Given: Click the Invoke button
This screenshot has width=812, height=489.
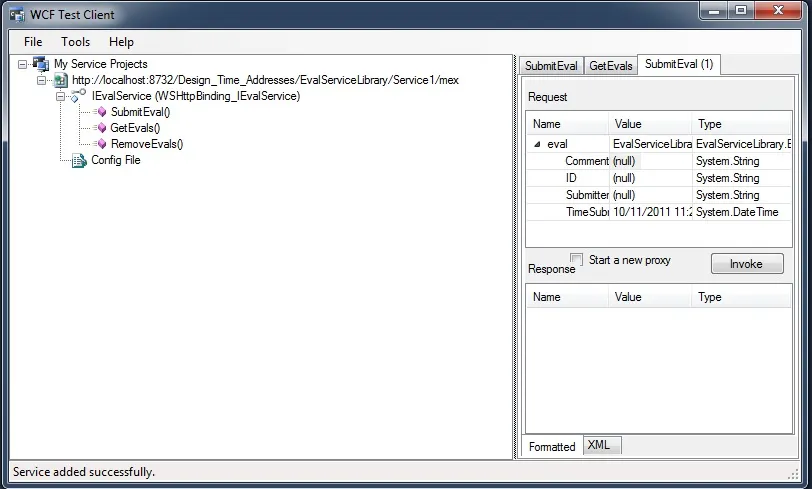Looking at the screenshot, I should 747,264.
